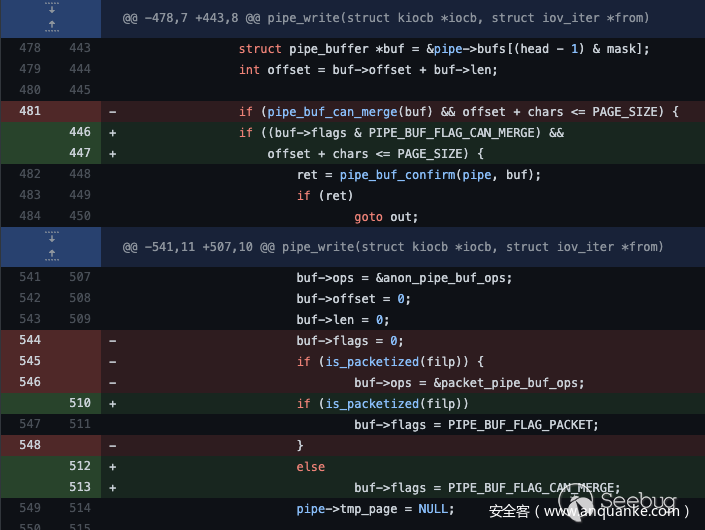The image size is (705, 530).
Task: Select deleted line number 544
Action: pyautogui.click(x=30, y=340)
